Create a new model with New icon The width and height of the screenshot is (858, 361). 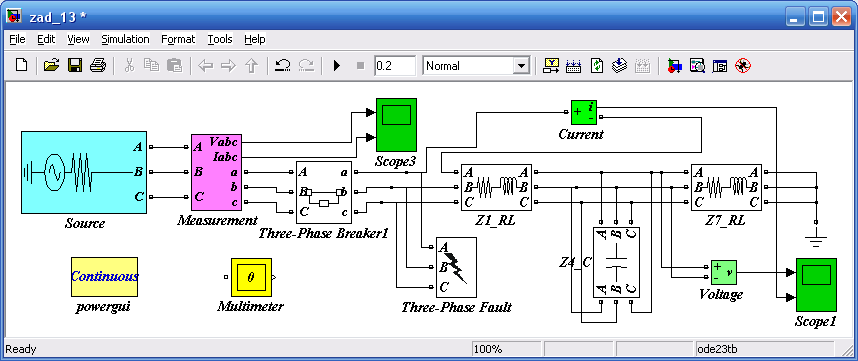[x=21, y=66]
